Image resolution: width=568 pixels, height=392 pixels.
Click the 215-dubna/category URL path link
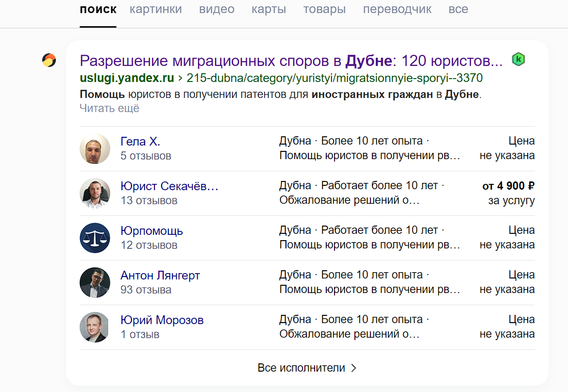pyautogui.click(x=334, y=78)
